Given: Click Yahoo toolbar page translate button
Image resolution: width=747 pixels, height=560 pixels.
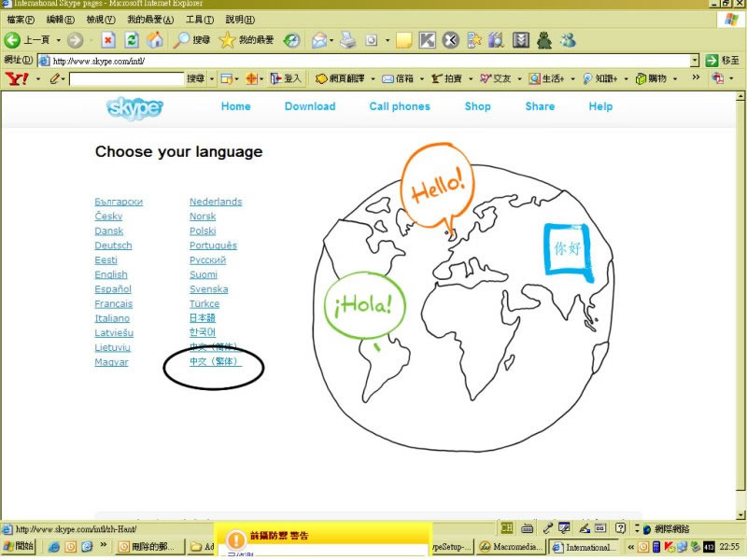Looking at the screenshot, I should [x=340, y=78].
